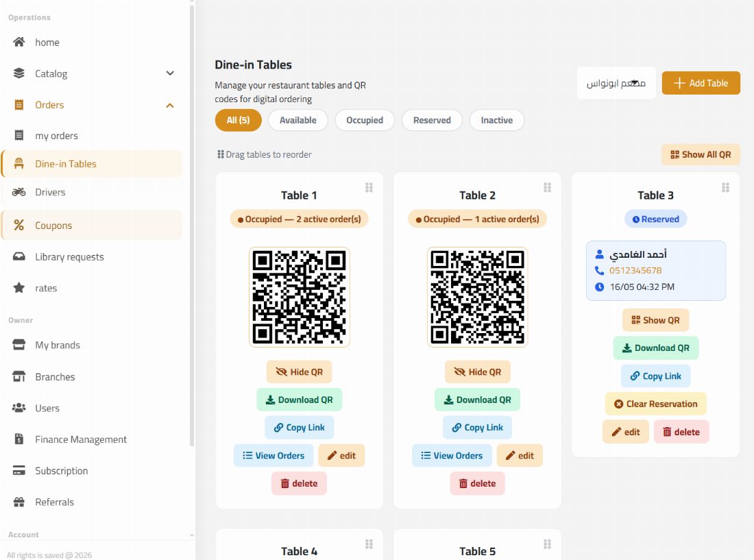754x560 pixels.
Task: Click phone number 0512345678
Action: (635, 270)
